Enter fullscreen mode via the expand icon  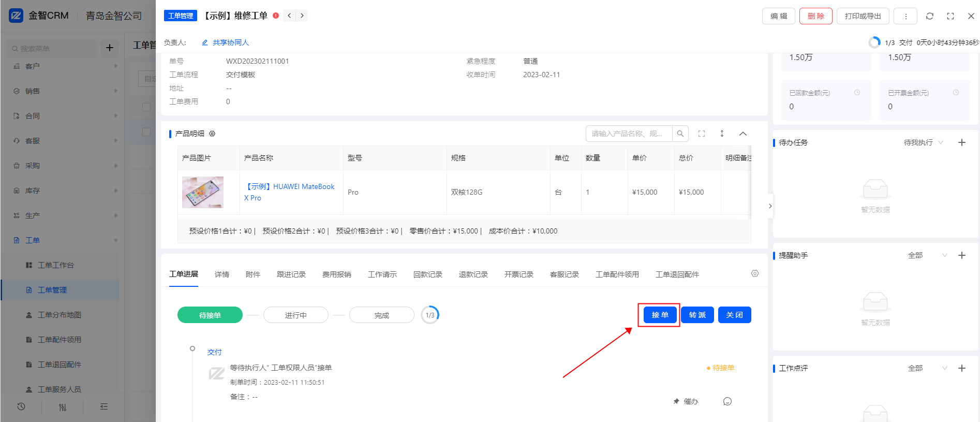tap(950, 16)
